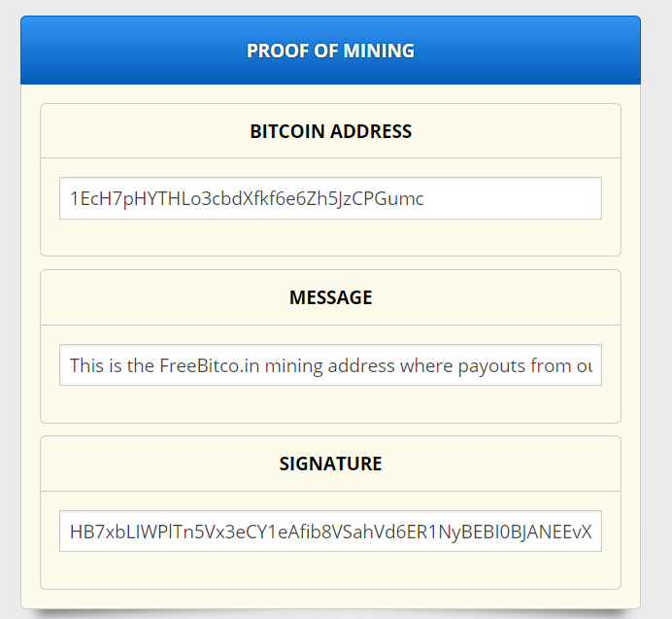The height and width of the screenshot is (619, 672).
Task: Click the SIGNATURE section heading
Action: pos(330,464)
